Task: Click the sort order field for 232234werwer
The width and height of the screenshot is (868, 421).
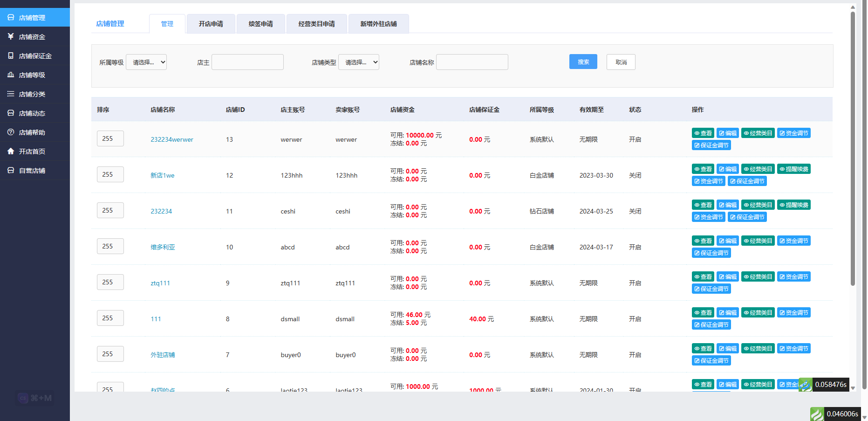Action: [x=110, y=138]
